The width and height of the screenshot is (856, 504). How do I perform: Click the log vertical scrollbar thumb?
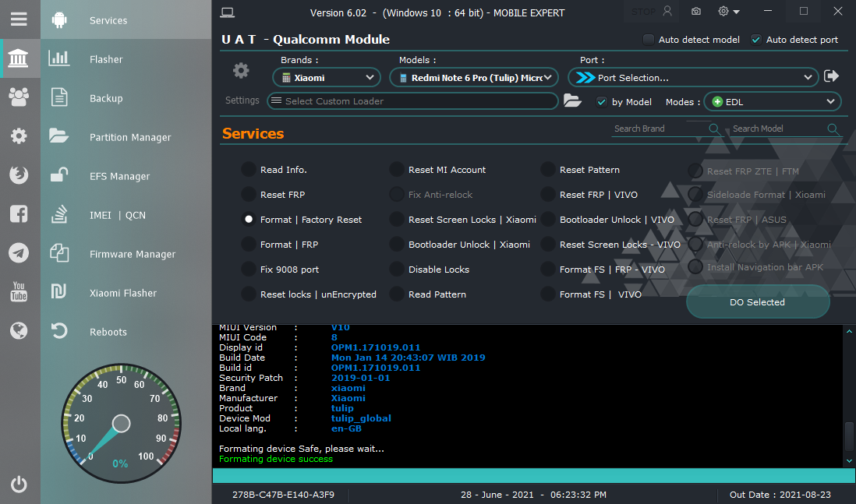click(849, 437)
